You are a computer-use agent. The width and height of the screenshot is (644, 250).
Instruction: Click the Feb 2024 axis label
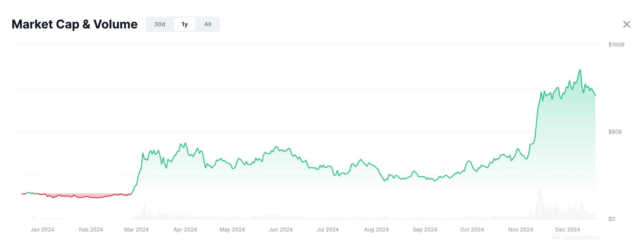[x=91, y=229]
